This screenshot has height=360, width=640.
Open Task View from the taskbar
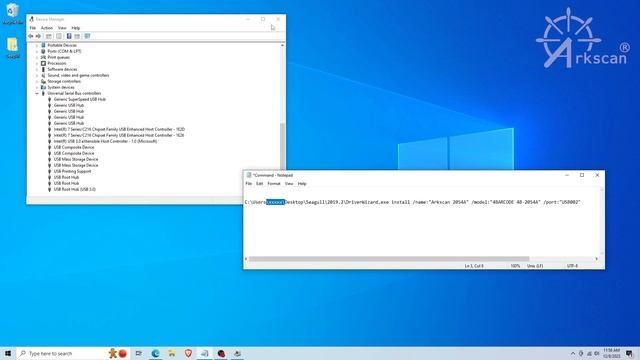139,353
